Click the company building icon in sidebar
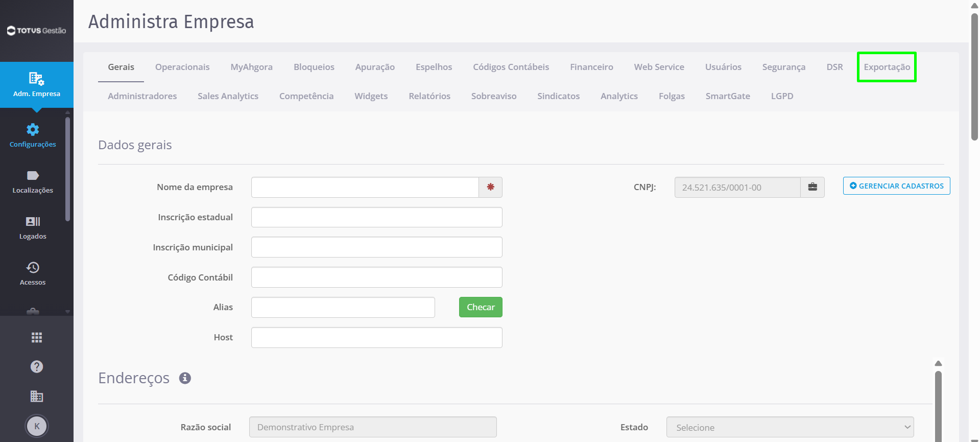 coord(37,396)
